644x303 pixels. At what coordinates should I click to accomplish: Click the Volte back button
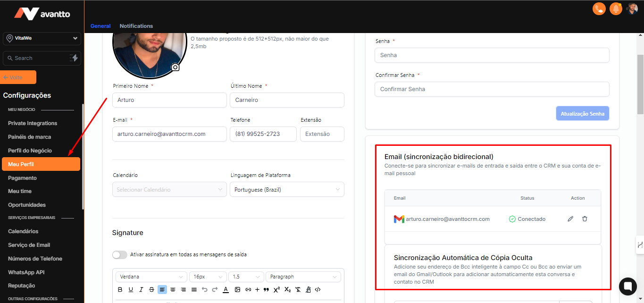pos(19,77)
